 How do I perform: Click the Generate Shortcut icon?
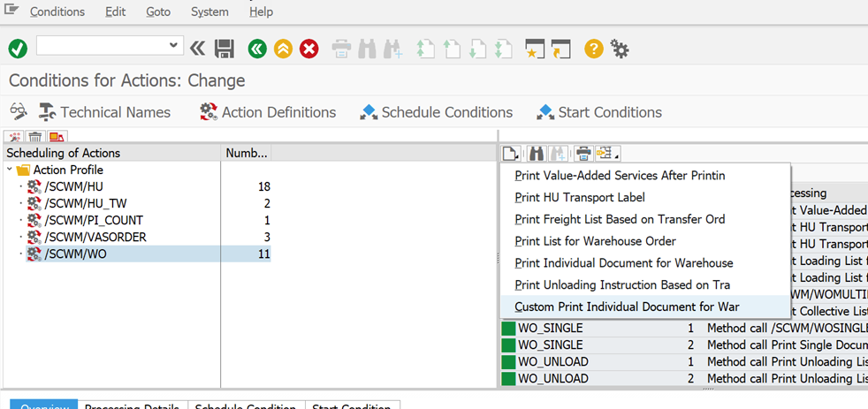pos(560,49)
